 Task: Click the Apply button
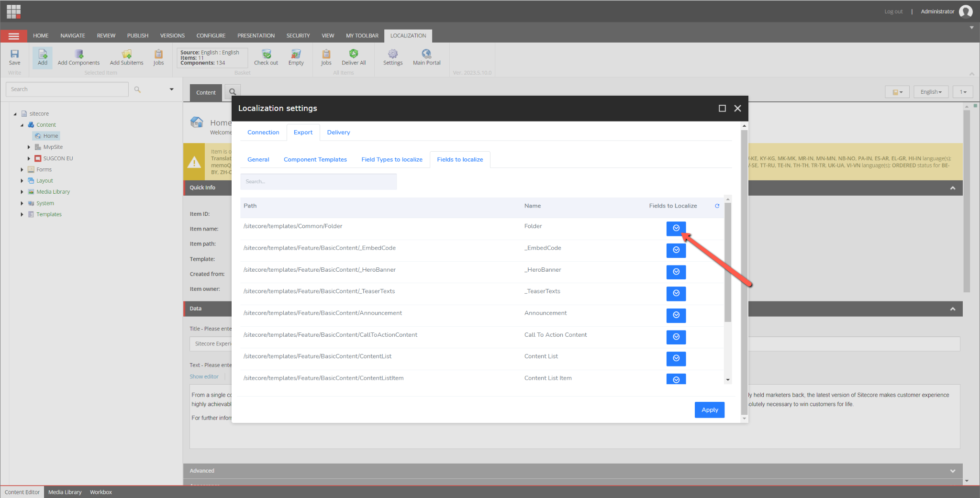coord(710,410)
